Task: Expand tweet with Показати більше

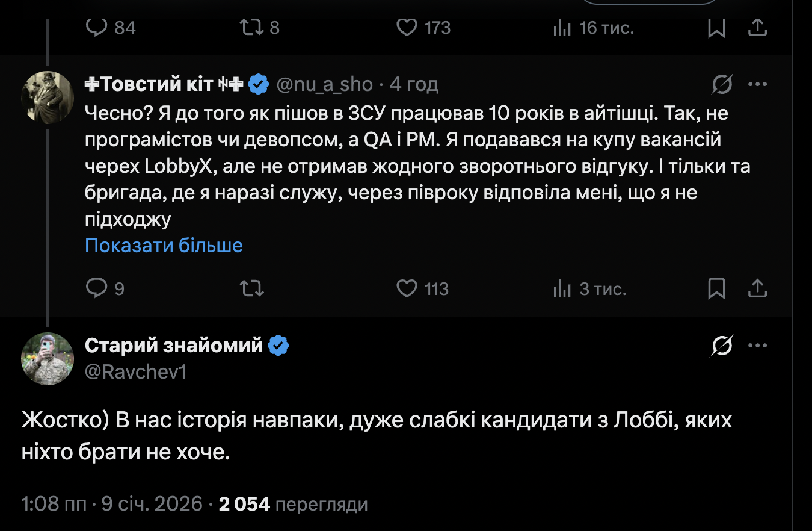Action: (x=164, y=246)
